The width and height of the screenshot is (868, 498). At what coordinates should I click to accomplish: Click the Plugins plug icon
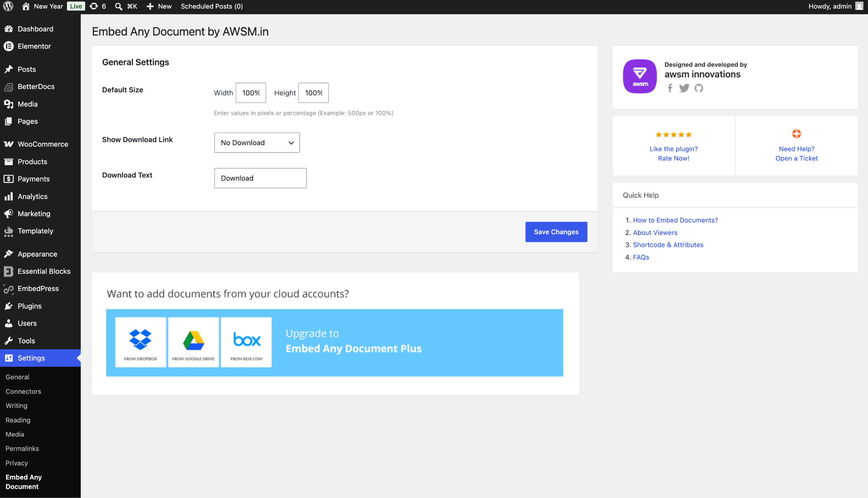[8, 306]
